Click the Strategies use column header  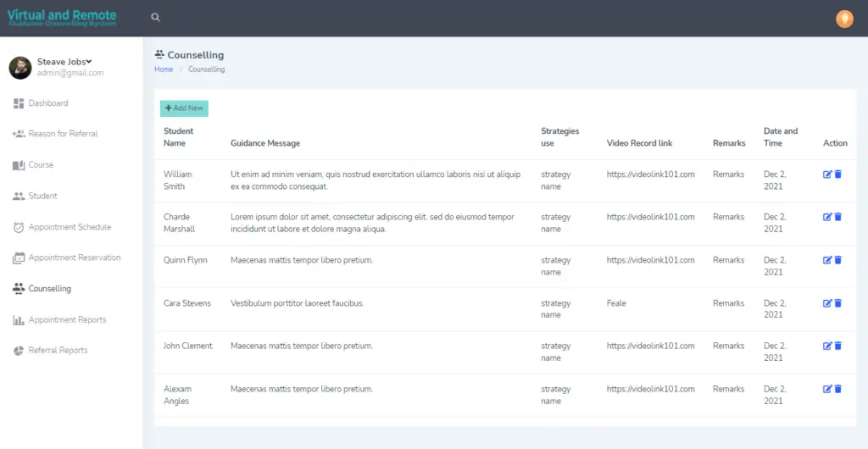560,137
